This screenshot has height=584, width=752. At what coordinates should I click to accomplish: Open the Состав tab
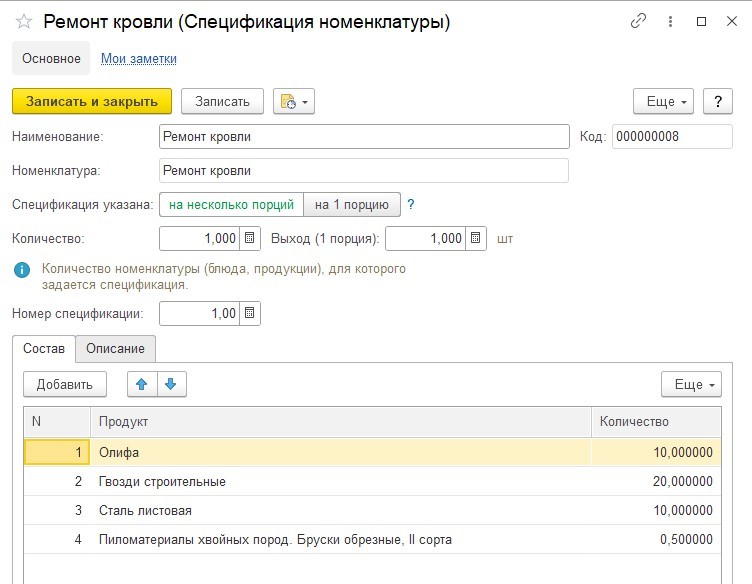44,348
